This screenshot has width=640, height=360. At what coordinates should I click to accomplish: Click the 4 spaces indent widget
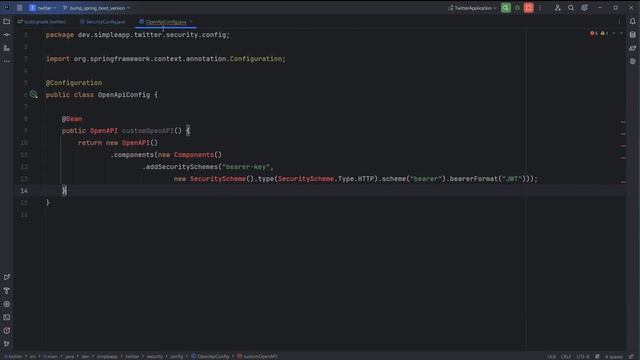[x=613, y=357]
